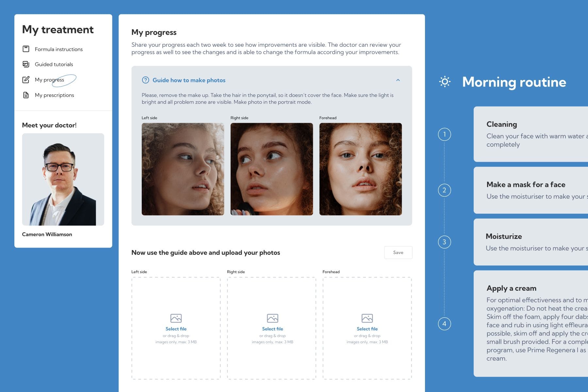Click the Left side example photo
Screen dimensions: 588x392
pos(184,168)
